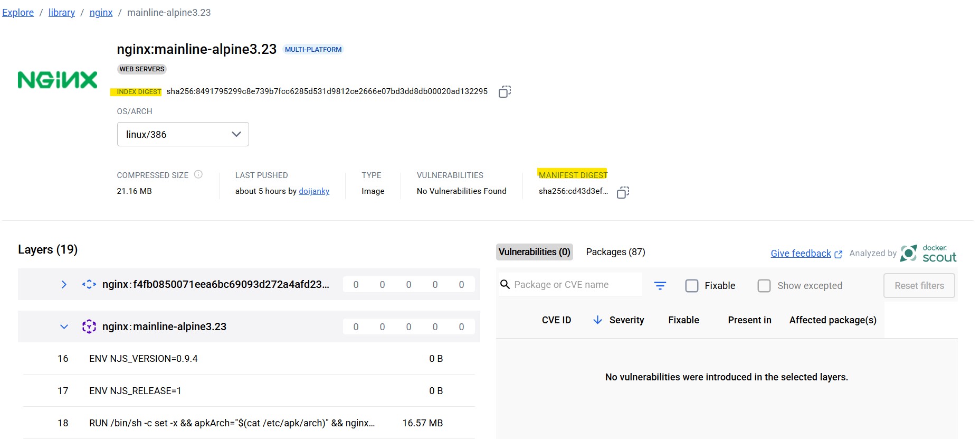Screen dimensions: 980x439
Task: Switch to the Packages (87) tab
Action: [615, 252]
